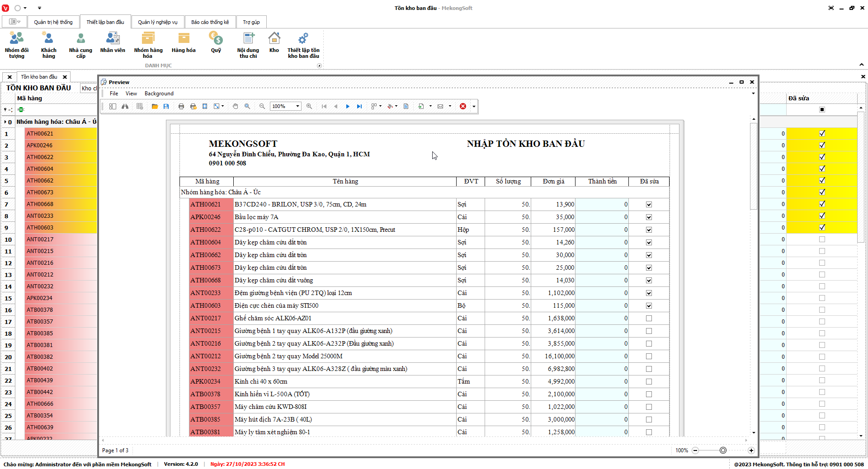Open the File menu in Preview
The height and width of the screenshot is (469, 868).
[x=114, y=94]
